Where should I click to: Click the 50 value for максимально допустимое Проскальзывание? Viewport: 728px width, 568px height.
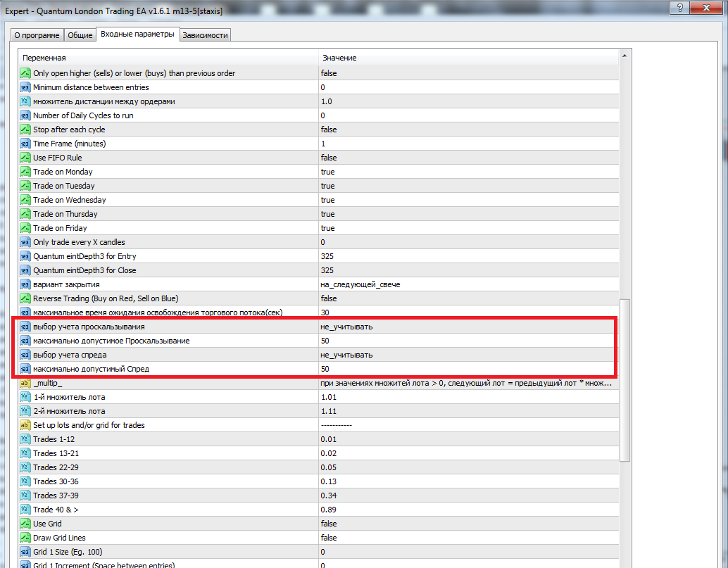[325, 341]
